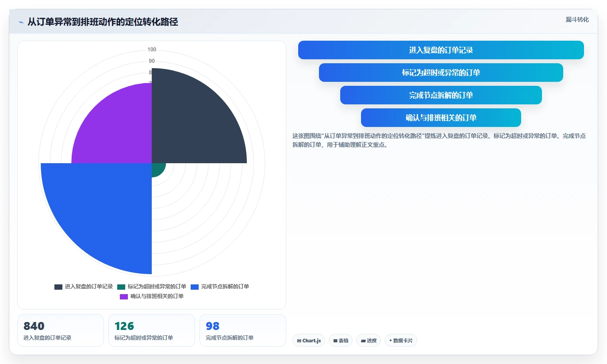Screen dimensions: 607x364
Task: Click the 标记为超时或异常的订单 funnel bar
Action: point(441,73)
